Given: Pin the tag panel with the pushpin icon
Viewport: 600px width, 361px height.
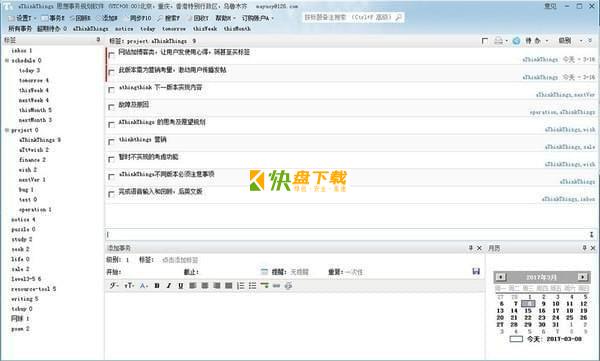Looking at the screenshot, I should (x=98, y=40).
